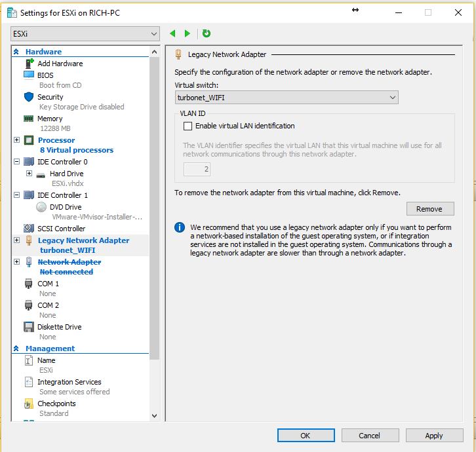Open the ESXi virtual machine selector
This screenshot has width=476, height=452.
85,33
